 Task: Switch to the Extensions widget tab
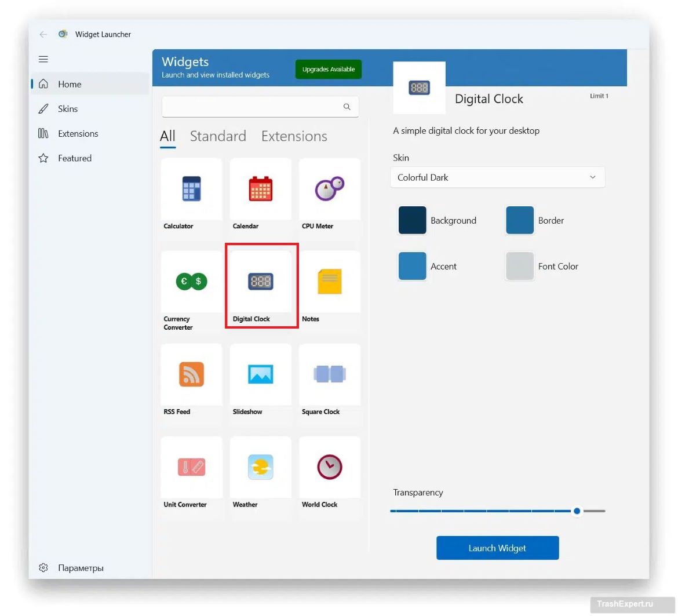(x=294, y=136)
